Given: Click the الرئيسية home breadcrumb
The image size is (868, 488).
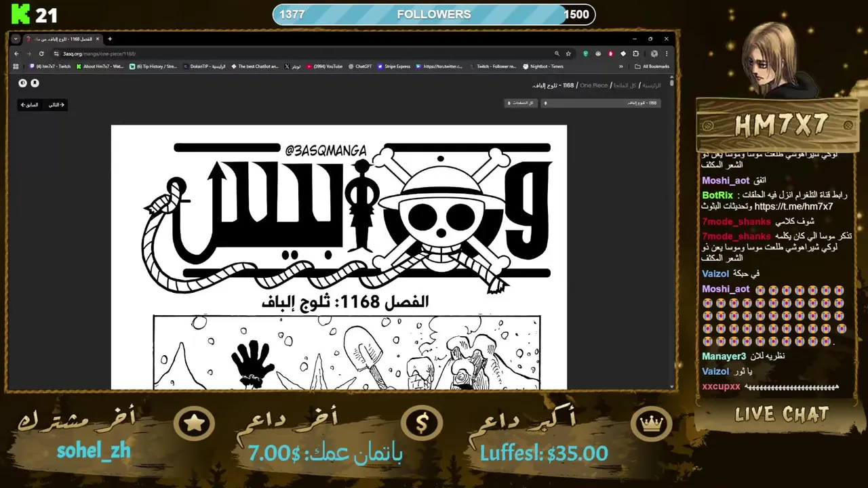Looking at the screenshot, I should [x=652, y=85].
